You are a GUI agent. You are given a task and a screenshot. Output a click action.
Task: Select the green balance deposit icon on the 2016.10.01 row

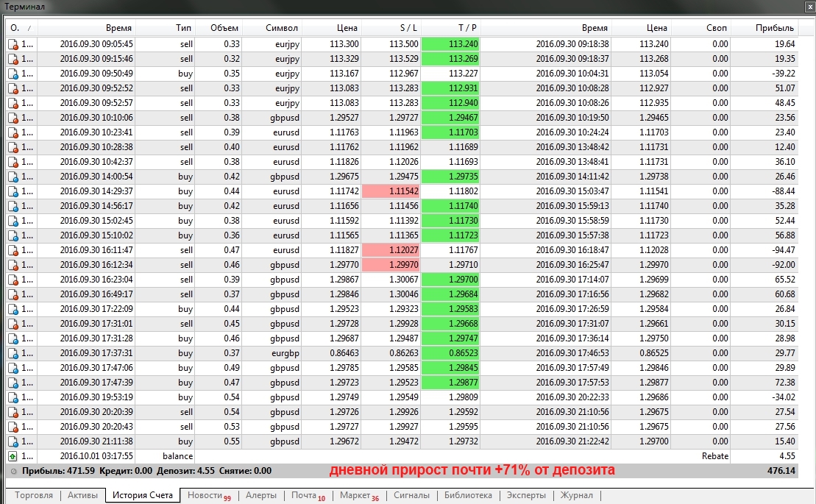click(x=13, y=456)
